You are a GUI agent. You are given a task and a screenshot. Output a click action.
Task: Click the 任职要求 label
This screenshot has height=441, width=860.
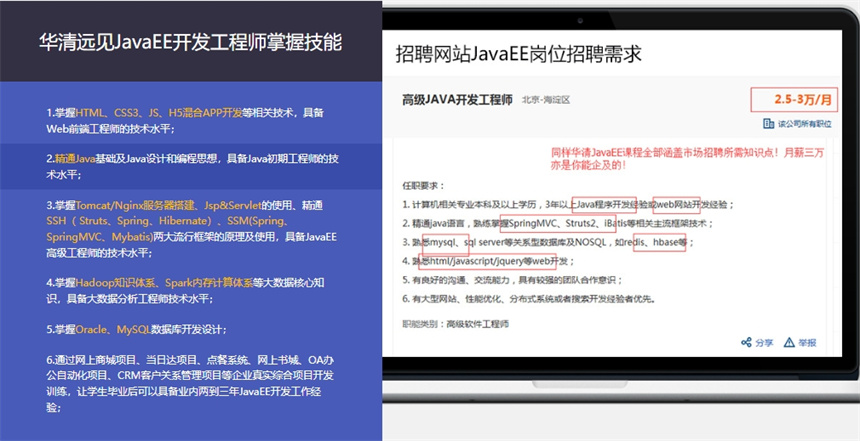coord(423,185)
